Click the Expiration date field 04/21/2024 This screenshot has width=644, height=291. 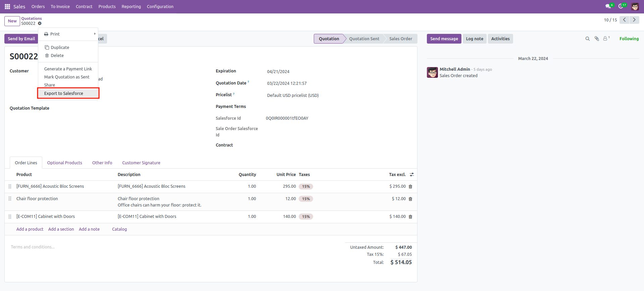click(278, 72)
